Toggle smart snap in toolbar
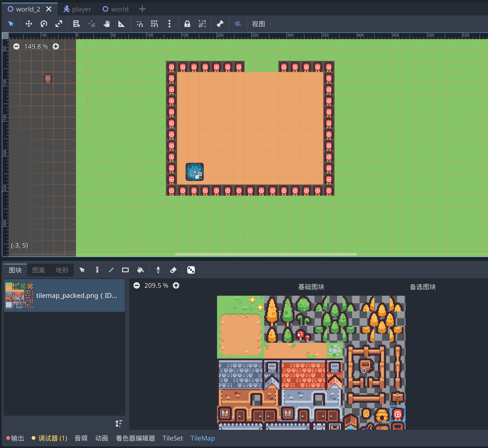Screen dimensions: 488x448 (140, 24)
